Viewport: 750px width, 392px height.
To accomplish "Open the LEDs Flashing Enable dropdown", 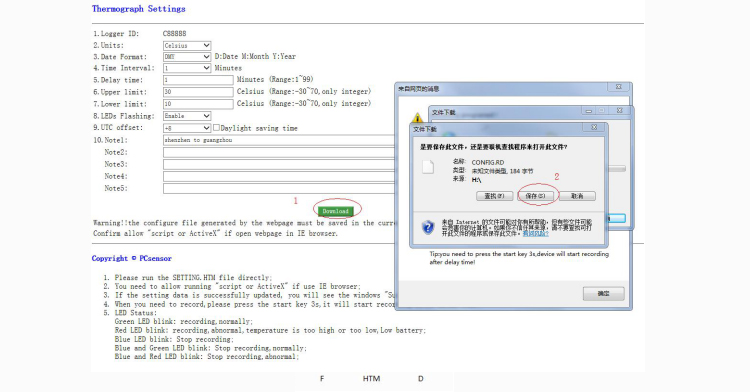I will click(x=187, y=116).
